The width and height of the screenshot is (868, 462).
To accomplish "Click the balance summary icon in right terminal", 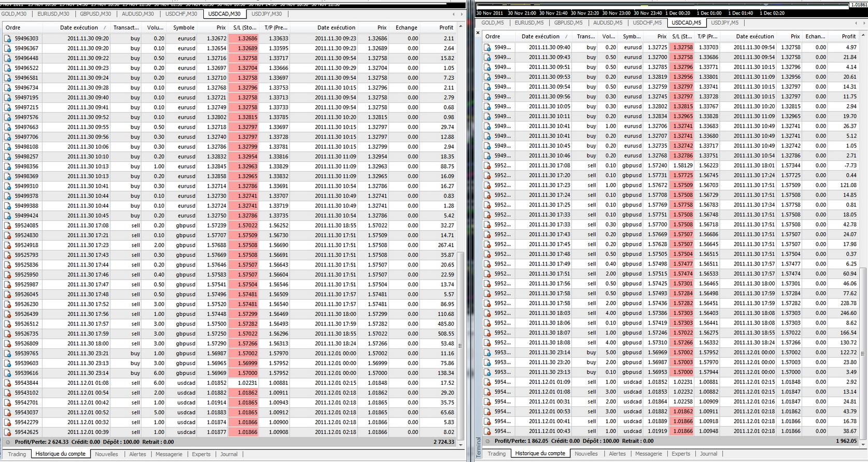I will (487, 441).
